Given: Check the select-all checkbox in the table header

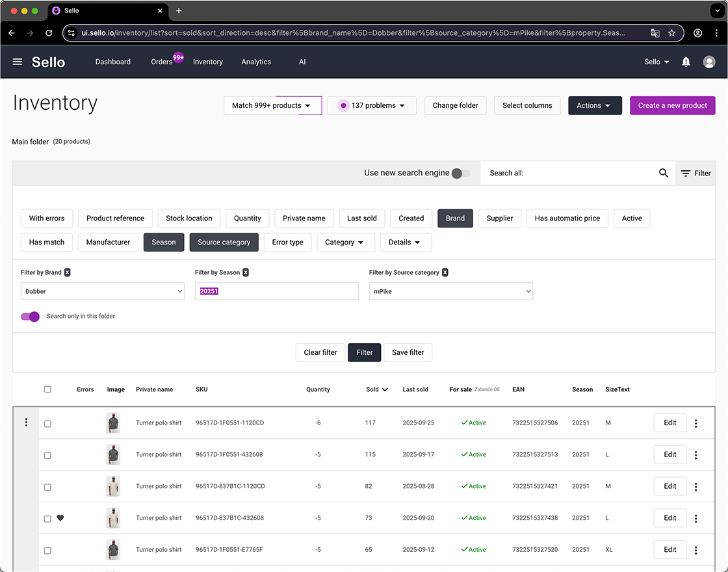Looking at the screenshot, I should point(47,389).
